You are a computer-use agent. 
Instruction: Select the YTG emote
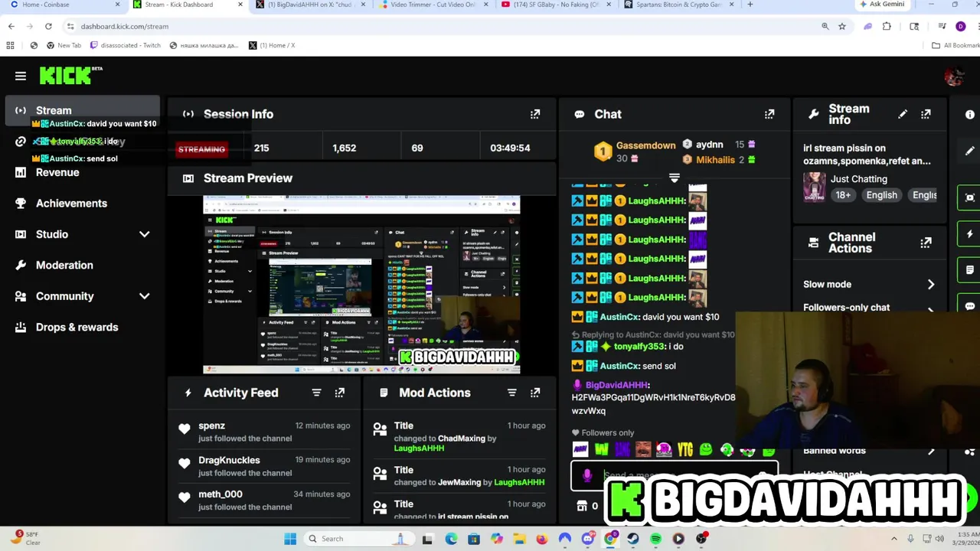click(x=684, y=450)
